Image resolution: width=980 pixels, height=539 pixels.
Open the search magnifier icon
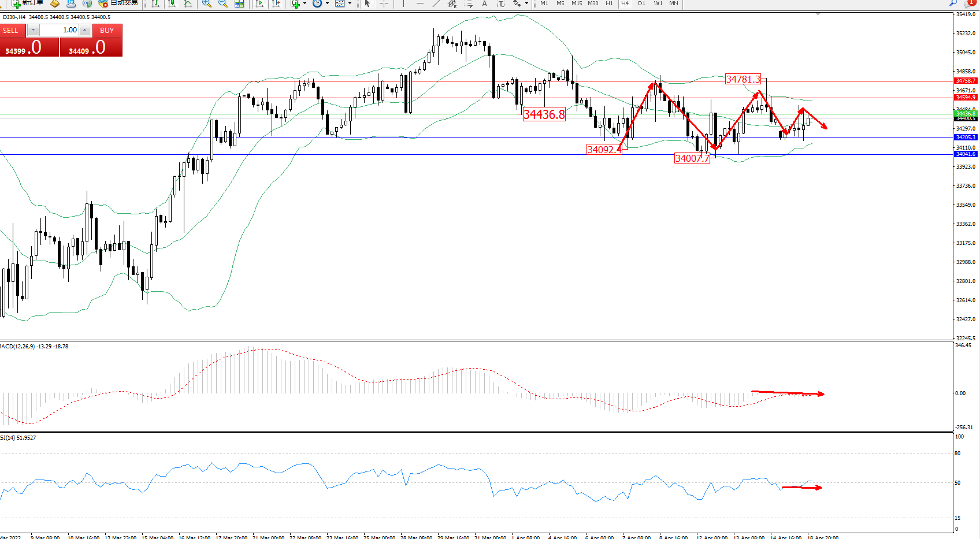(x=953, y=3)
